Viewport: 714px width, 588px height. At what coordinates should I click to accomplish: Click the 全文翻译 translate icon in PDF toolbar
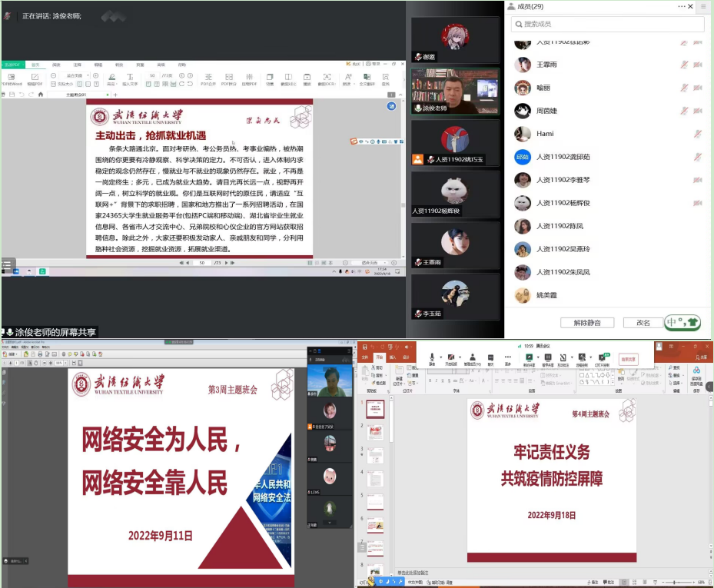click(366, 78)
